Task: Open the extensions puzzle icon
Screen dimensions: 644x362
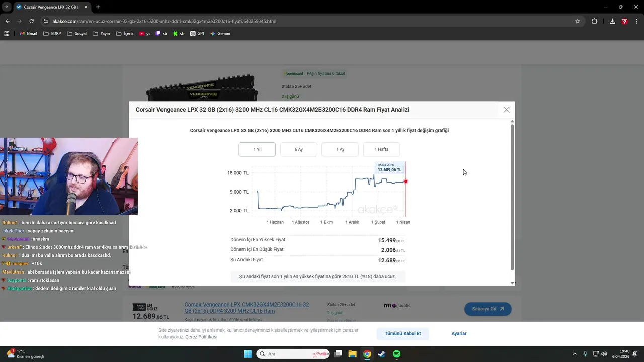Action: tap(595, 21)
